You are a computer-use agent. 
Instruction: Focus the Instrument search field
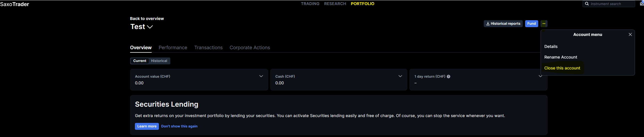click(610, 4)
